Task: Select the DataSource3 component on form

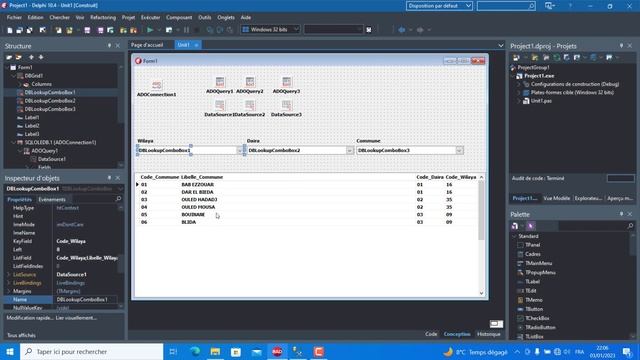Action: (x=287, y=105)
